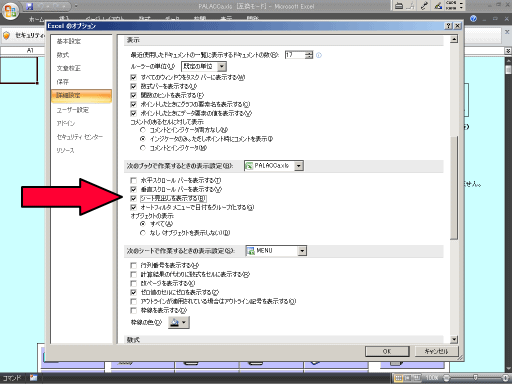Click options scrollbar down arrow

454,340
